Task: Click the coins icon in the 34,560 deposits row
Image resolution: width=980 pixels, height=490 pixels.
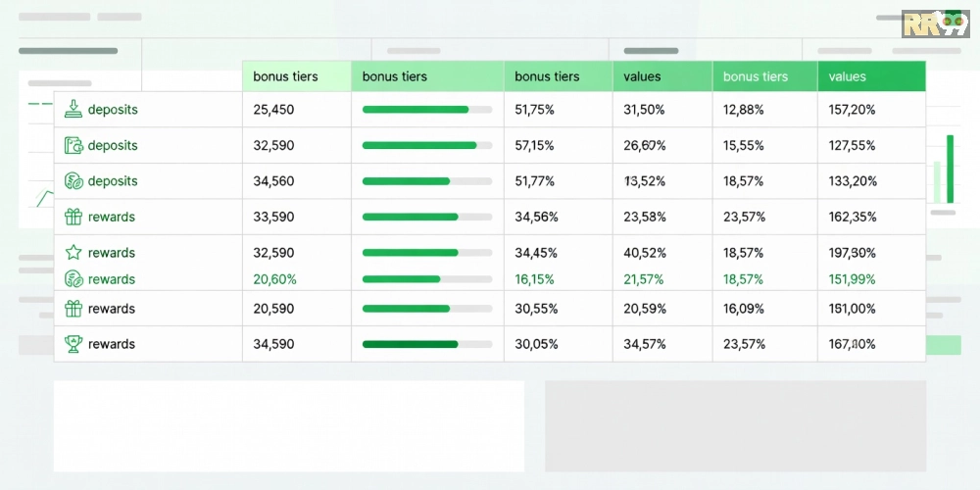Action: click(x=73, y=181)
